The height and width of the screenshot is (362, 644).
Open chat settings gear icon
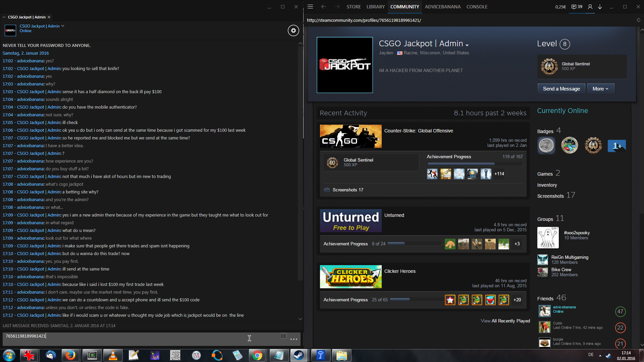coord(293,31)
